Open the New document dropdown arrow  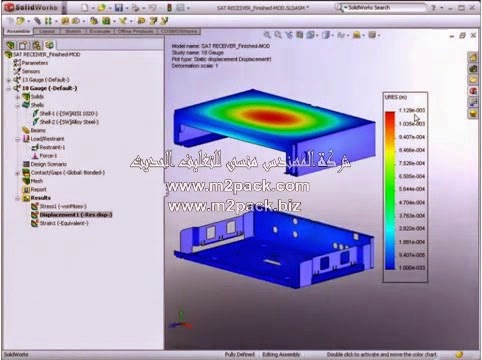click(x=92, y=8)
